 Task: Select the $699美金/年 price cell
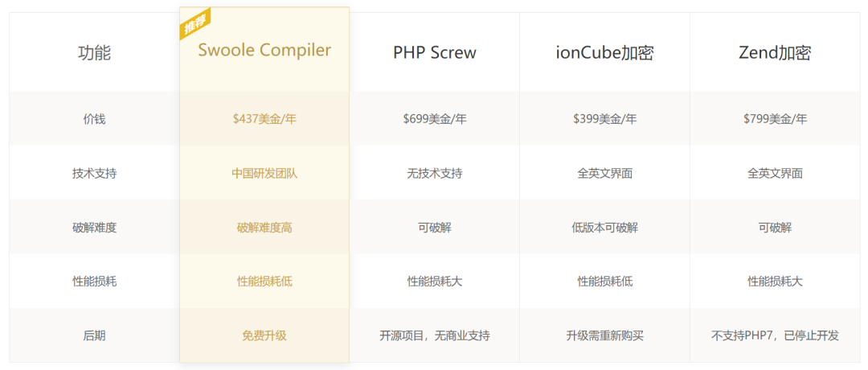[x=434, y=119]
